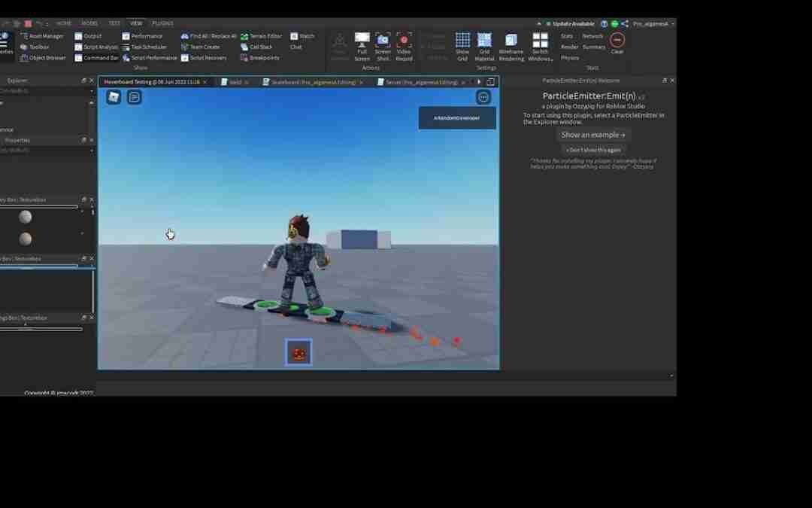Viewport: 812px width, 508px height.
Task: Toggle Render stats
Action: (x=570, y=47)
